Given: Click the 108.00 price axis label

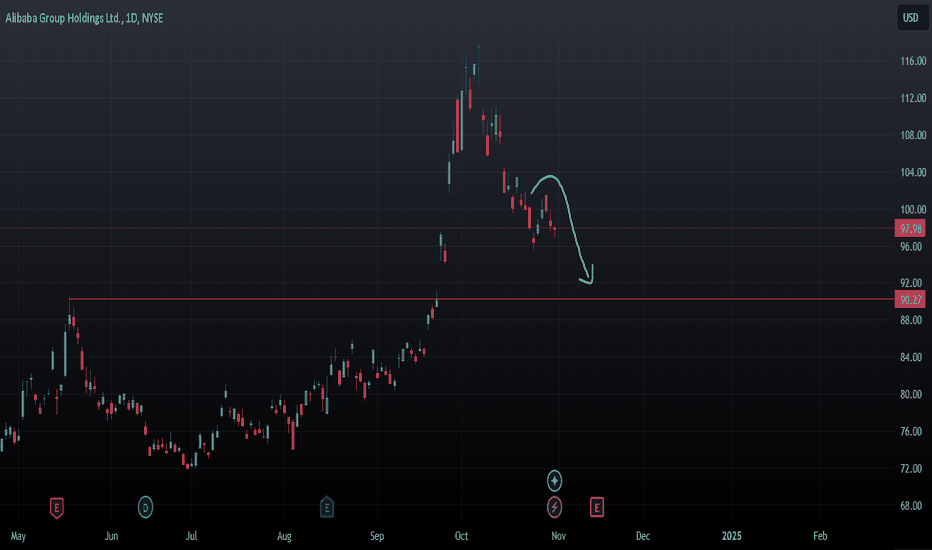Looking at the screenshot, I should coord(913,136).
